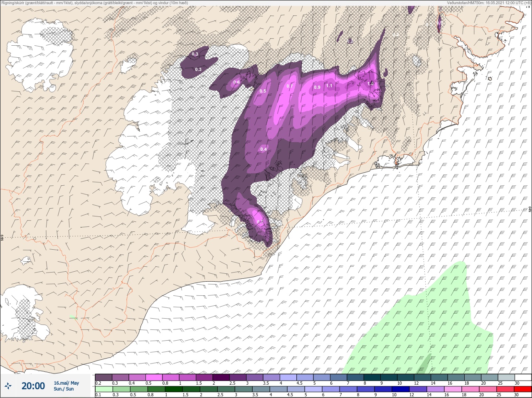Click the 20:00 forecast time display
The height and width of the screenshot is (398, 532).
pyautogui.click(x=33, y=386)
